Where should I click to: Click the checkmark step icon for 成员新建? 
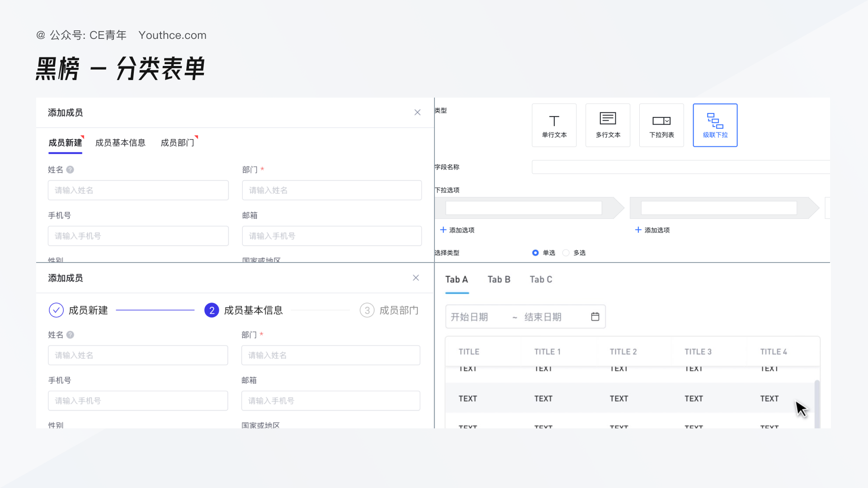[56, 310]
